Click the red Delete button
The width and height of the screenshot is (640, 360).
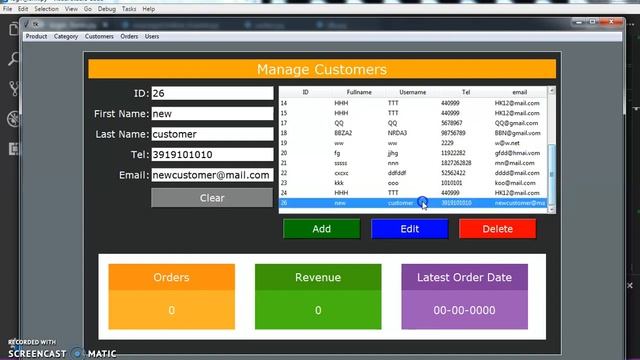pos(498,229)
